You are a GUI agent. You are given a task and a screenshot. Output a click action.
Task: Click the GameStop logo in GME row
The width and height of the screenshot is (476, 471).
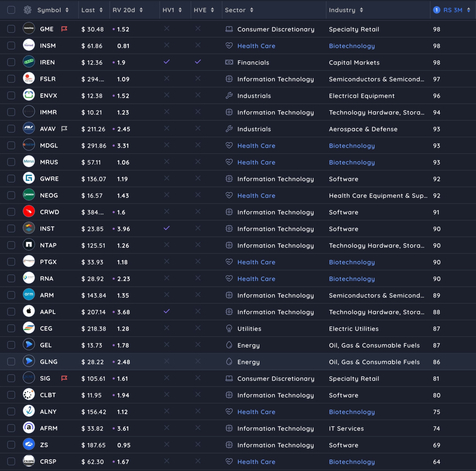[x=29, y=28]
